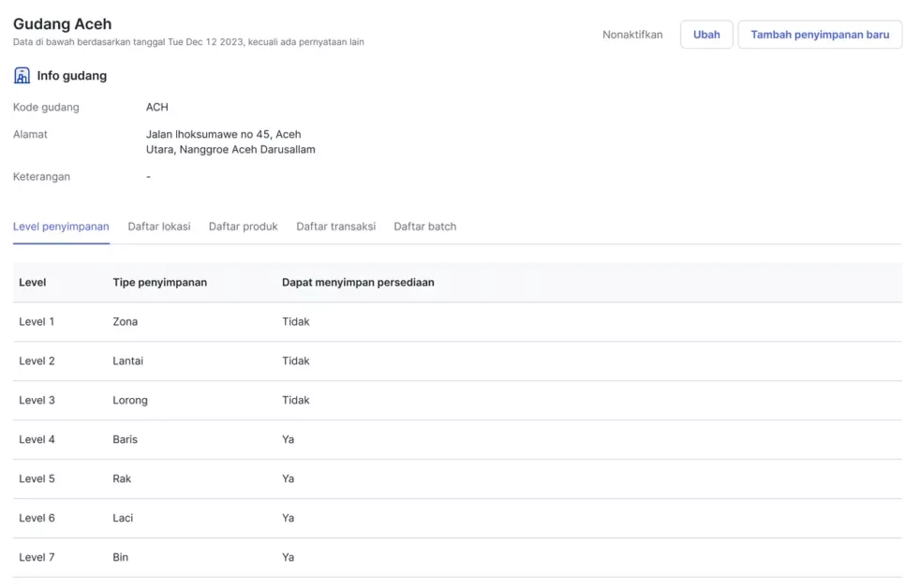920x588 pixels.
Task: Select the Level 7 row cell
Action: pos(37,557)
